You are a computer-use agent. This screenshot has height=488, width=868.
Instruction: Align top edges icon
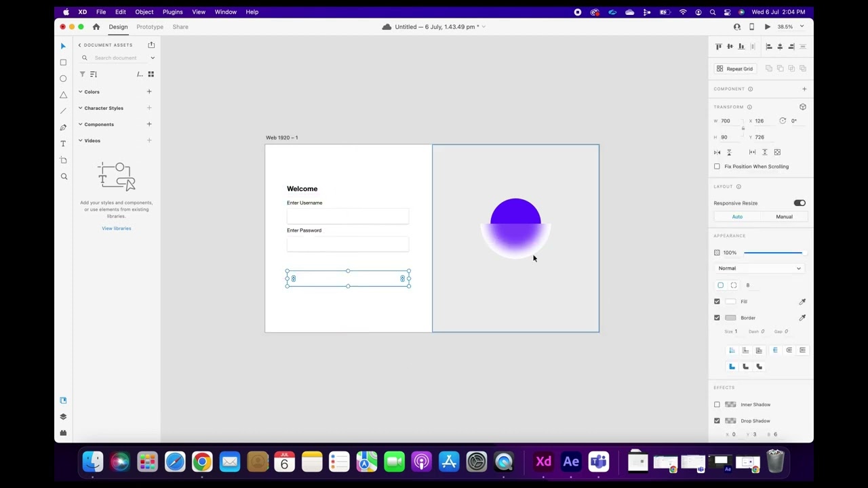coord(718,47)
